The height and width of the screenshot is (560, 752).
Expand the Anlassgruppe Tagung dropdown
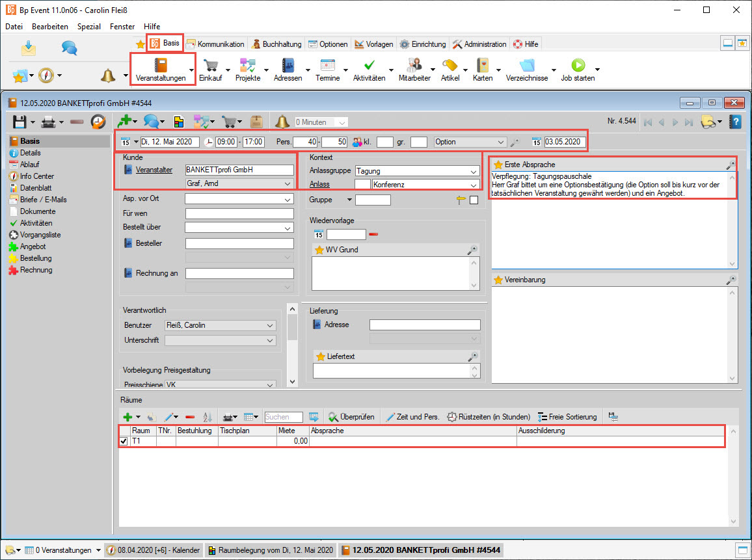tap(474, 171)
